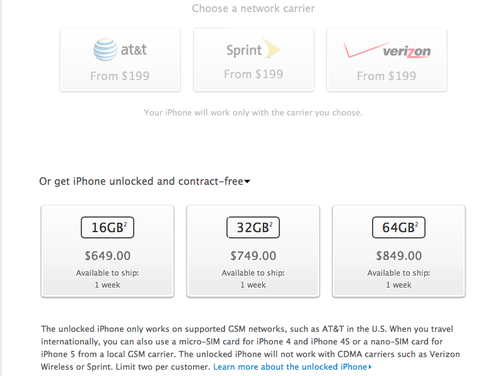Click the Sprint yellow wing logo
The image size is (500, 376).
click(x=271, y=48)
